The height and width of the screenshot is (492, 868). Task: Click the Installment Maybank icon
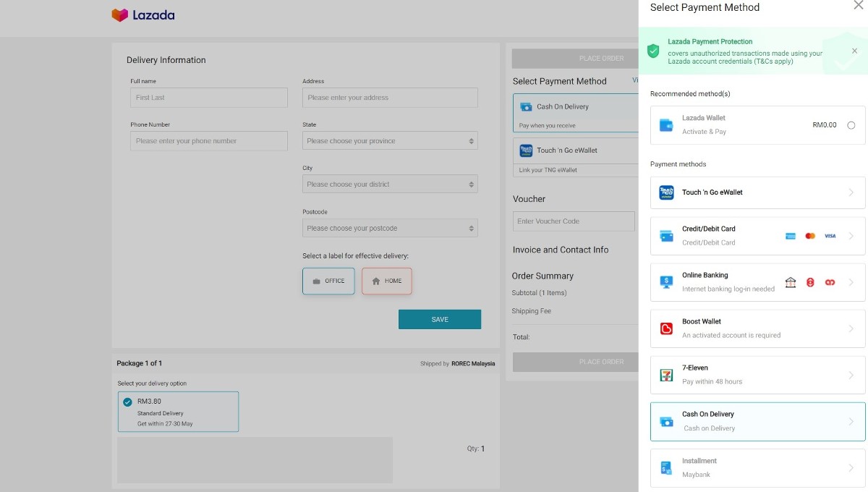coord(666,467)
